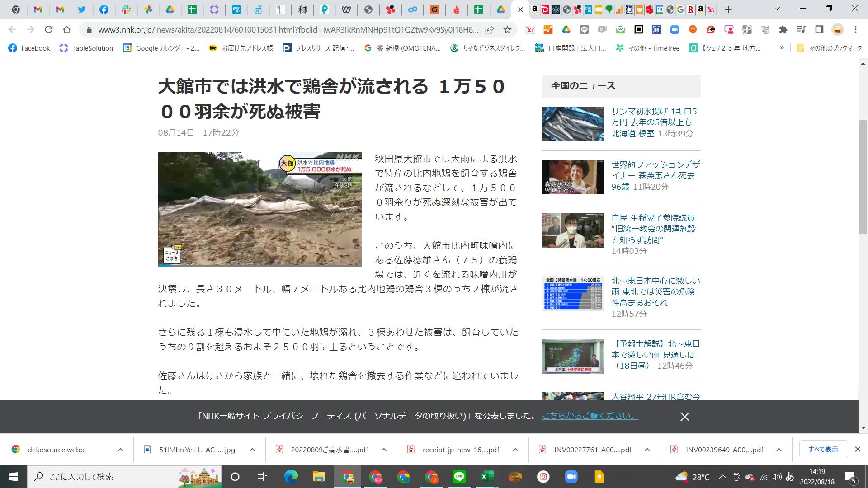Viewport: 868px width, 488px height.
Task: Open the TableSolution bookmark
Action: click(86, 48)
